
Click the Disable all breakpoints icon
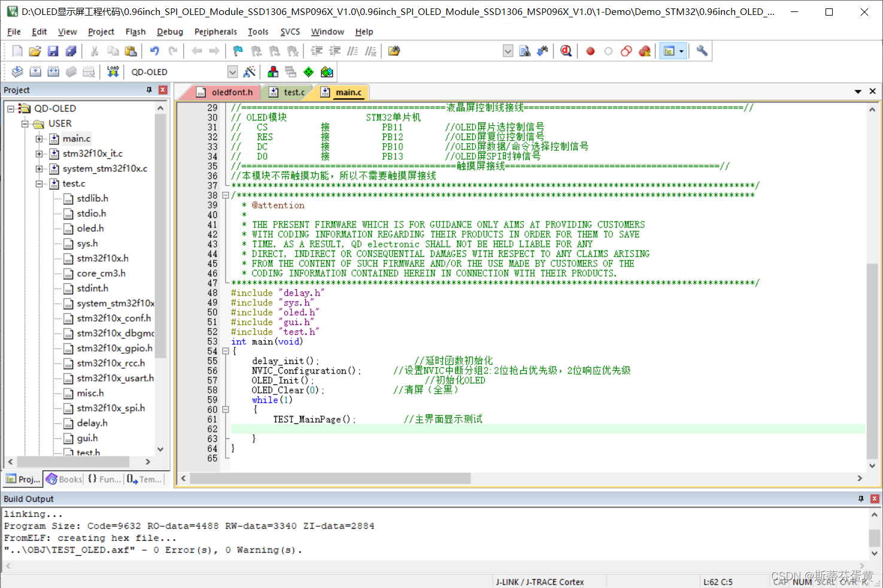click(626, 51)
